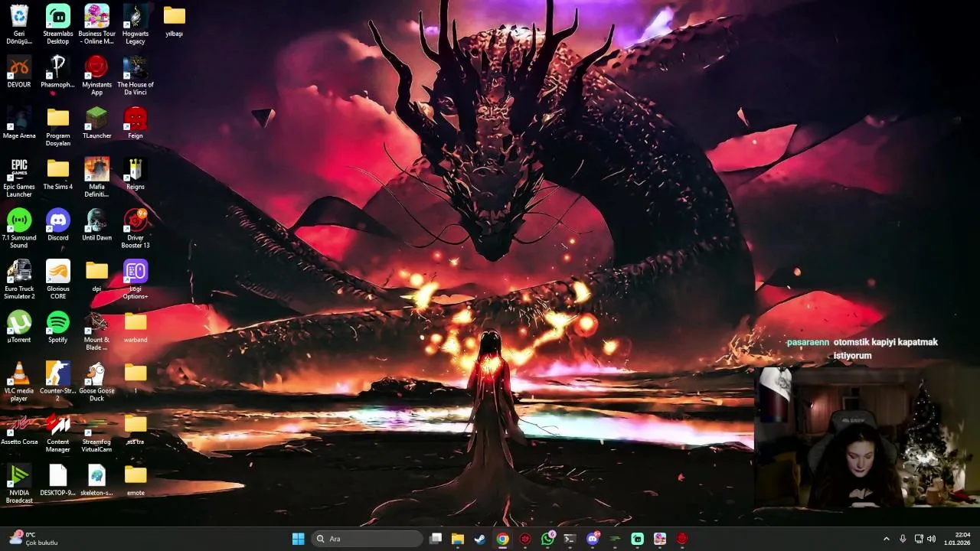Select The House of Da Vinci shortcut

click(136, 76)
